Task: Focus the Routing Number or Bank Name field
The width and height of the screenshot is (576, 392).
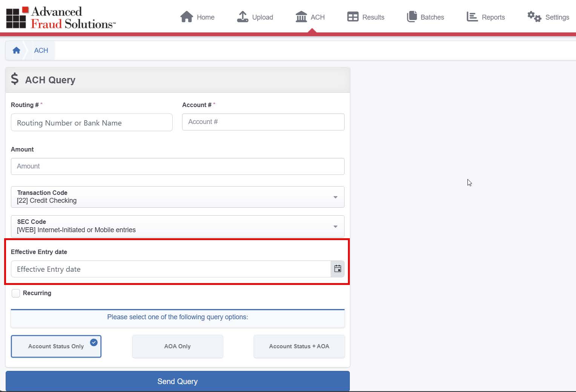Action: coord(92,122)
